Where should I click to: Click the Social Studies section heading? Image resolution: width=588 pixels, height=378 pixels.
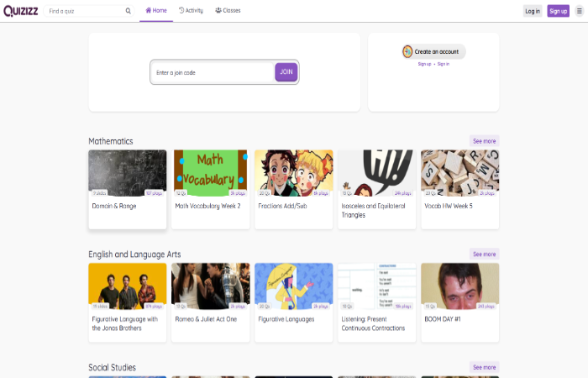(112, 368)
